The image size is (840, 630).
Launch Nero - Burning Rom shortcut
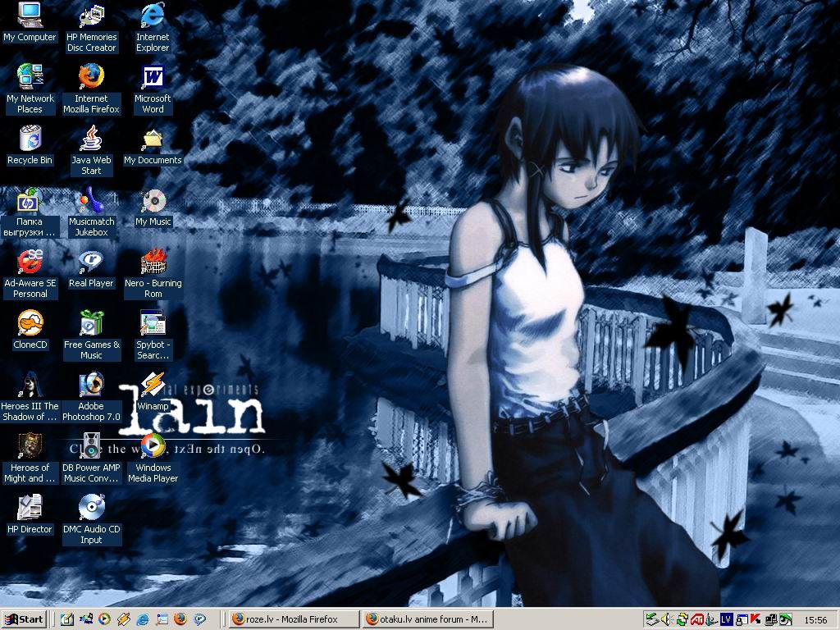coord(153,274)
